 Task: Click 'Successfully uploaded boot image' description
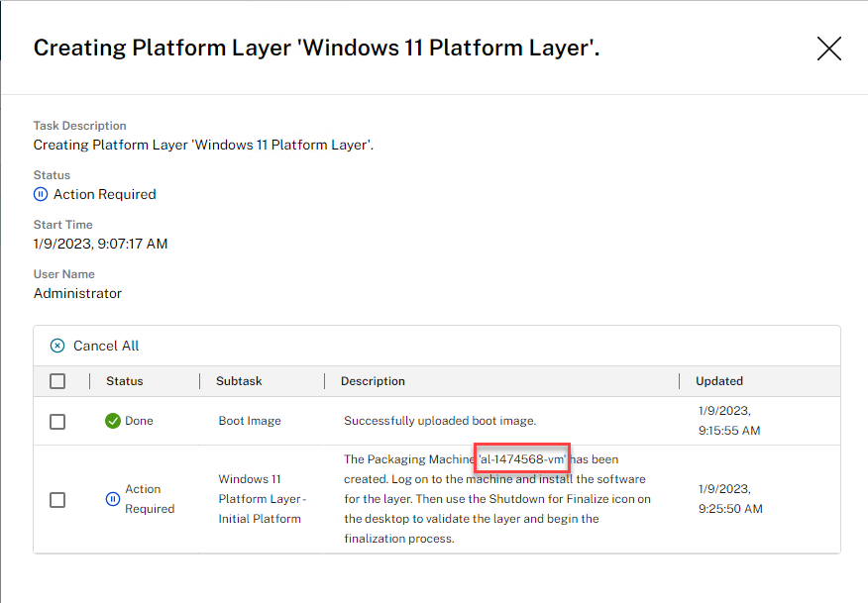[440, 421]
